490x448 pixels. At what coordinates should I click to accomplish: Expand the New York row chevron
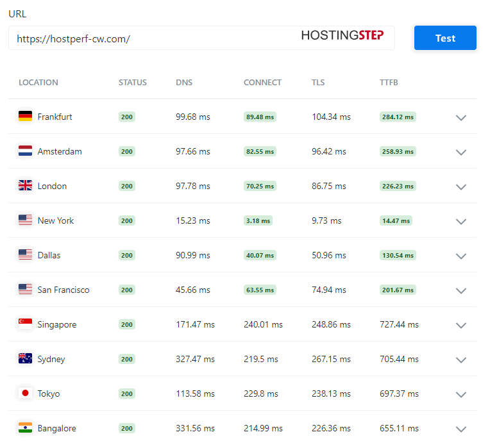pos(461,222)
